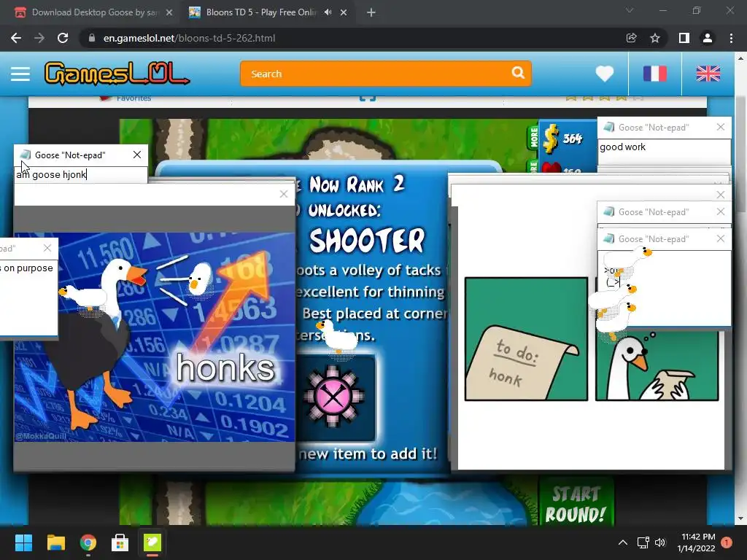Close the honks meme image window
Viewport: 747px width, 560px height.
click(x=284, y=194)
